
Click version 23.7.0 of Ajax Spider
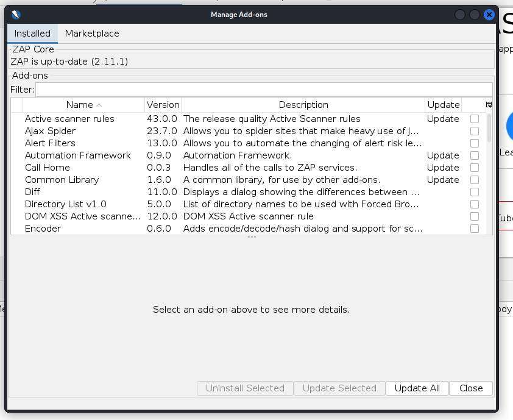[162, 131]
